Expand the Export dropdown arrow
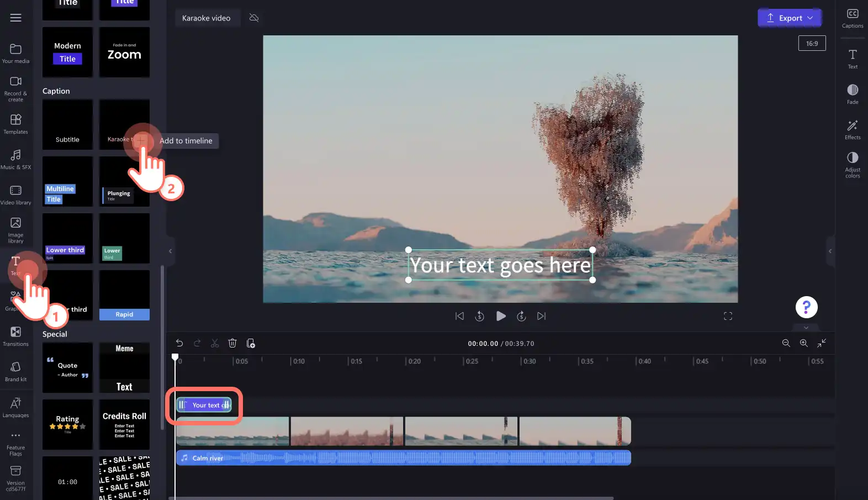 [x=810, y=18]
